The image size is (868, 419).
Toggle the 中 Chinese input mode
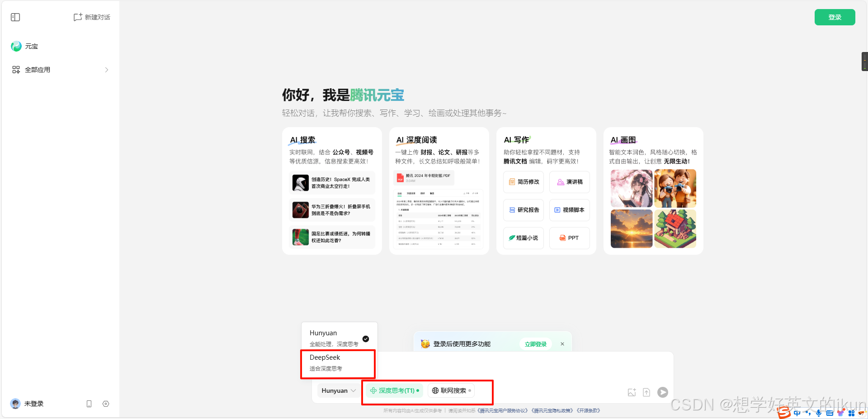click(x=797, y=413)
